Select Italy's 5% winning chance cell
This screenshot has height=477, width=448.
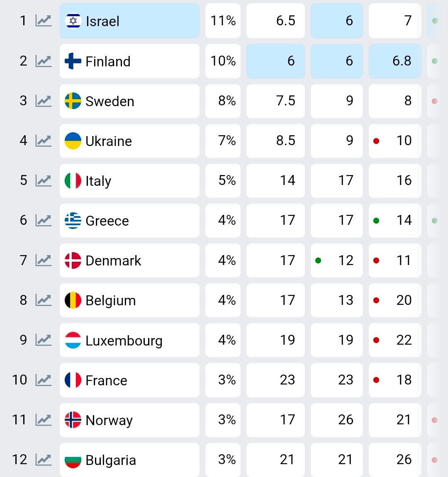(223, 180)
